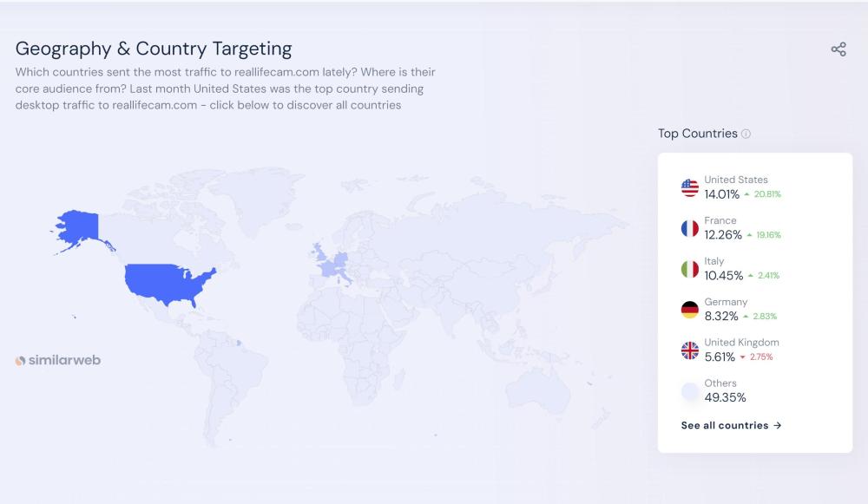Click the Similarweb logo
The image size is (868, 504).
point(57,360)
